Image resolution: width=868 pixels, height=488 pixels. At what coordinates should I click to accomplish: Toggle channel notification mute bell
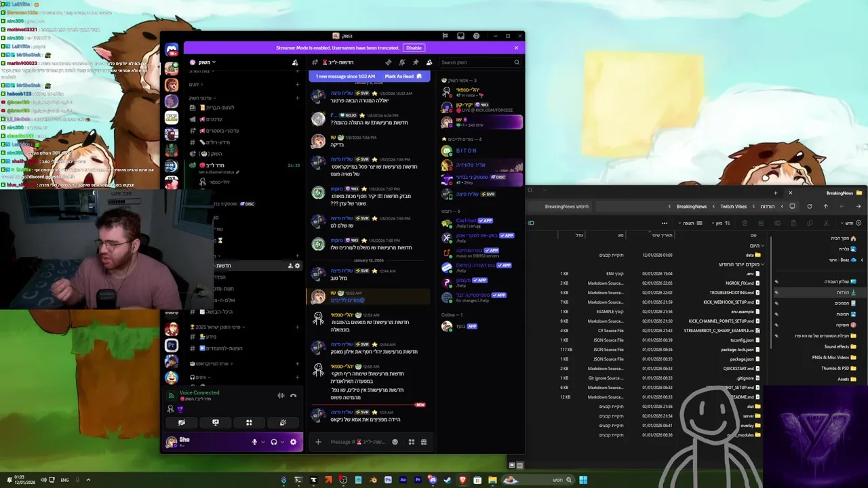click(x=401, y=62)
